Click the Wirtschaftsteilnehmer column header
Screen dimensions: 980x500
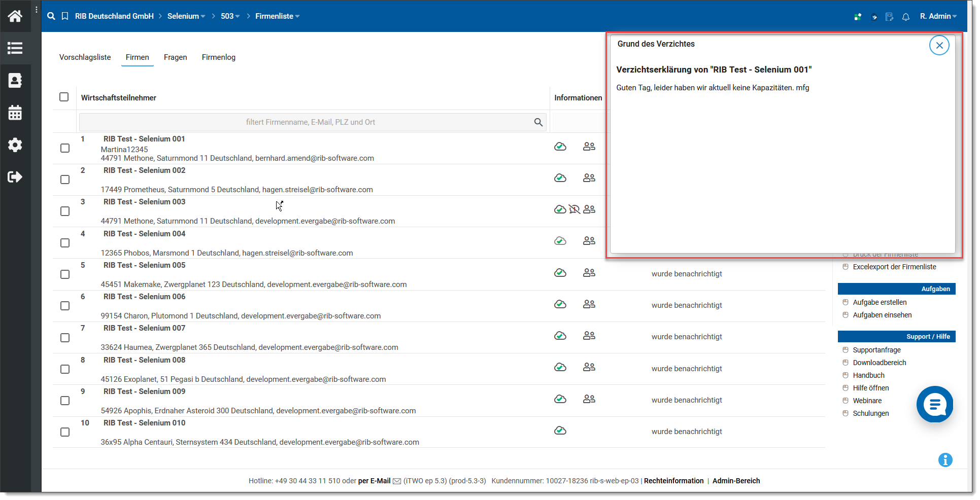coord(119,98)
